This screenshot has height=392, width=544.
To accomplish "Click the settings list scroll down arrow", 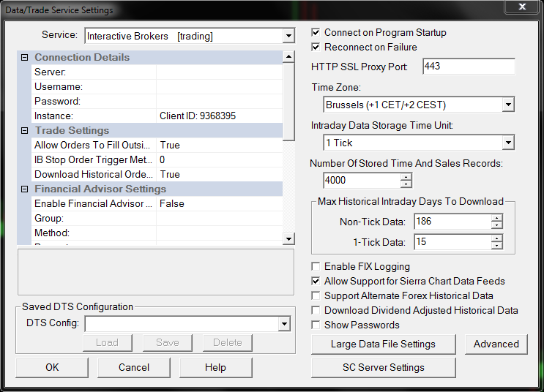I will pos(288,238).
